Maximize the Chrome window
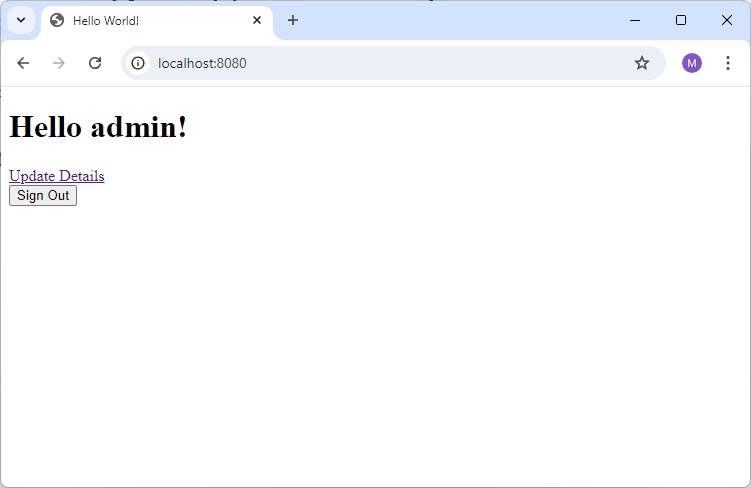 click(681, 20)
